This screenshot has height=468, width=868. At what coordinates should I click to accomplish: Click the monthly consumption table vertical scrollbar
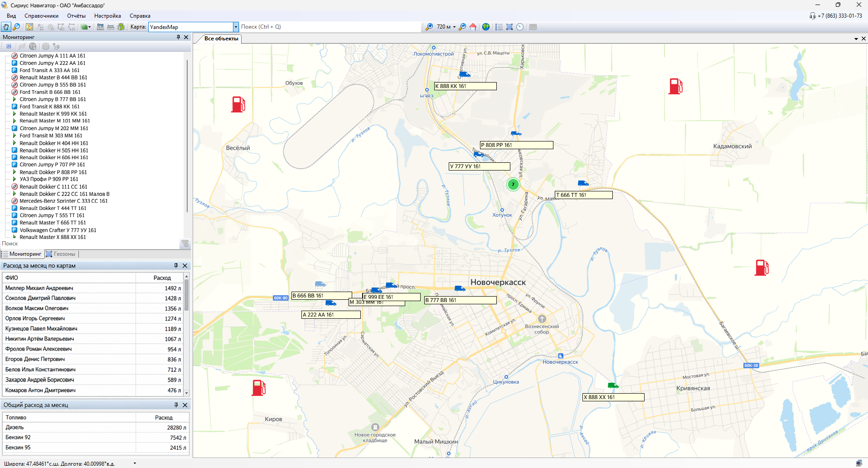[x=186, y=335]
